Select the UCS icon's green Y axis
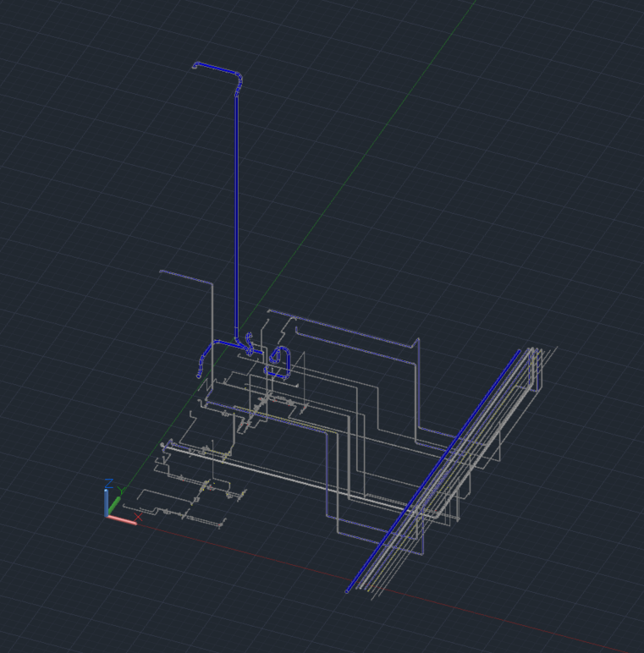 113,505
